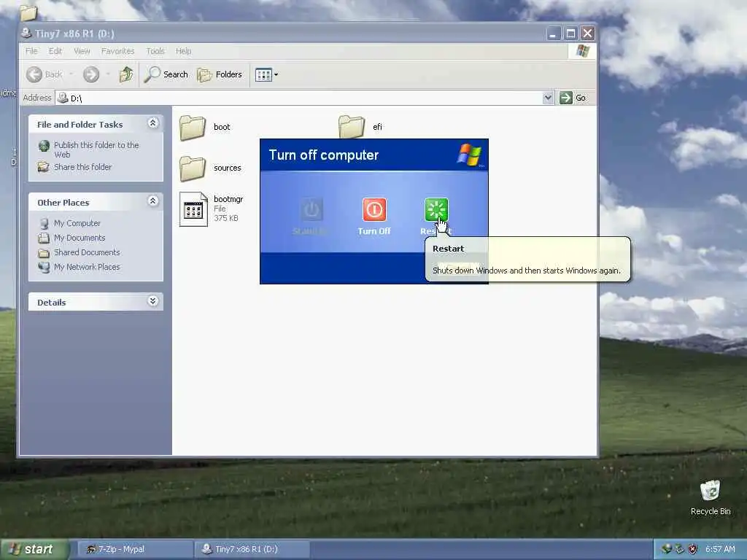
Task: Collapse the File and Folder Tasks panel
Action: click(x=153, y=123)
